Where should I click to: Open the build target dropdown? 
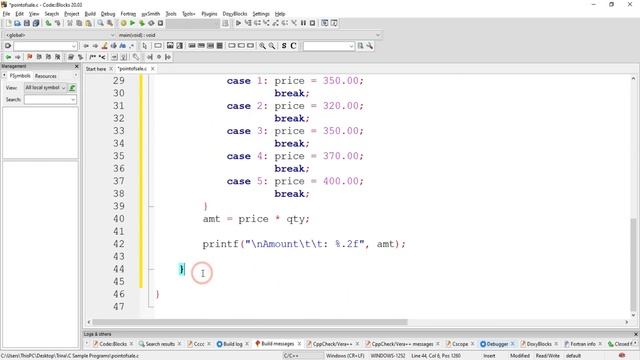[x=193, y=23]
